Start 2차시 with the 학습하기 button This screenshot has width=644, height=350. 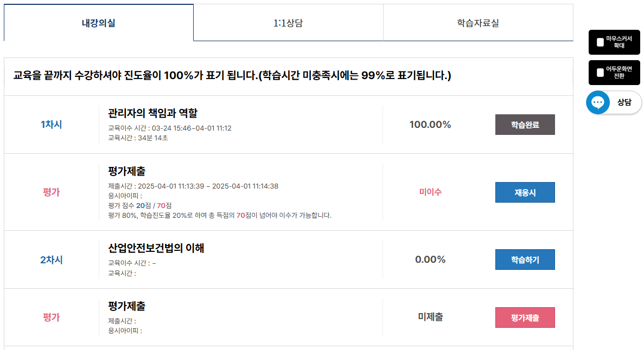pos(525,260)
